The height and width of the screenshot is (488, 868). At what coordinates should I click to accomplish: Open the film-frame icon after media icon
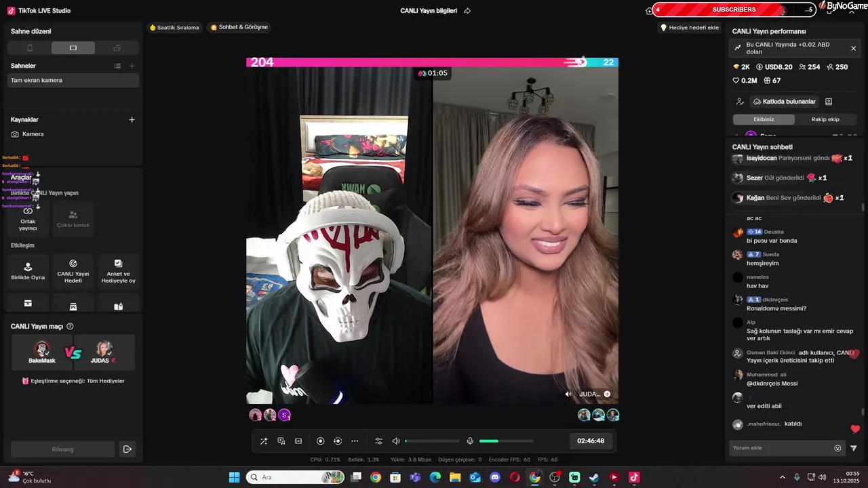pyautogui.click(x=298, y=441)
